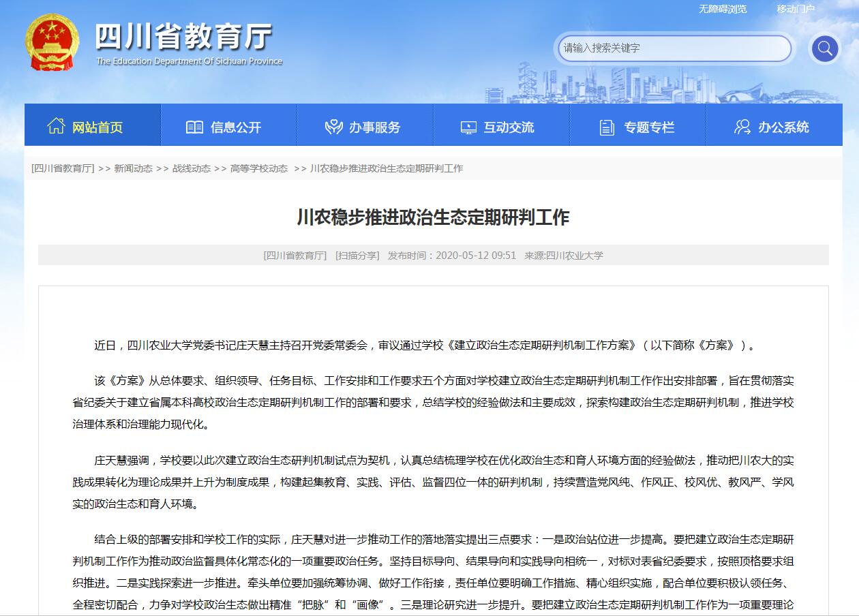
Task: Click the monitor icon beside 互动交流
Action: point(468,127)
